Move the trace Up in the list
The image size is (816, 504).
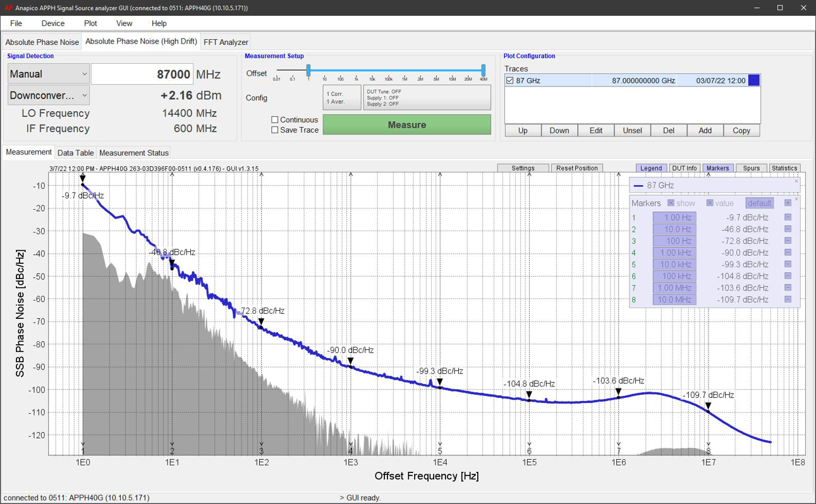coord(523,130)
